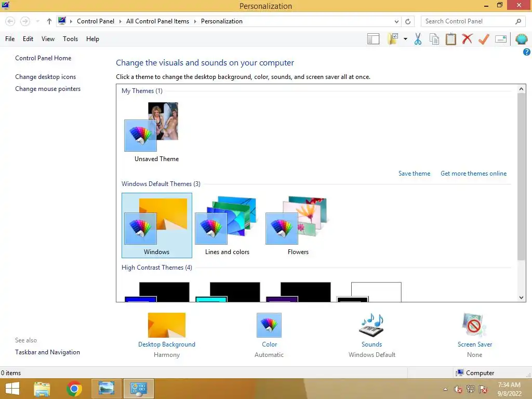The width and height of the screenshot is (532, 399).
Task: Select the cyan-accent high contrast theme
Action: pos(228,292)
